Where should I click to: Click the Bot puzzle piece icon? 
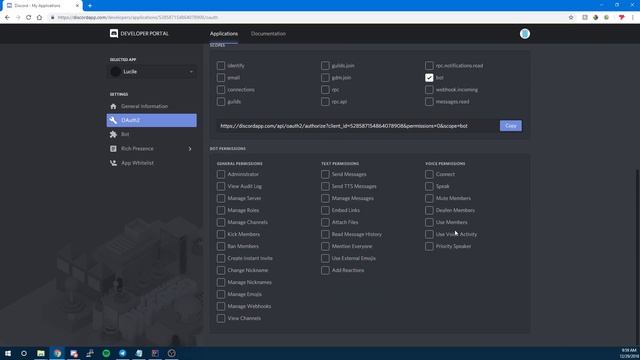tap(113, 134)
